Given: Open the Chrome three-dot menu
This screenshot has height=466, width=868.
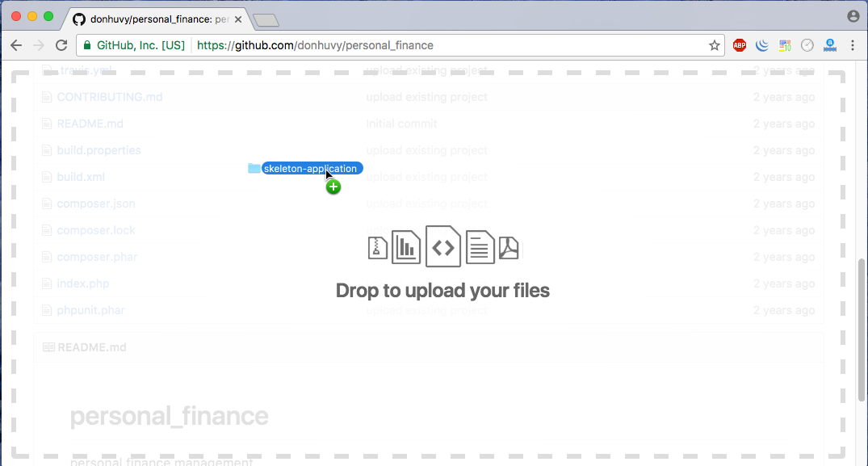Looking at the screenshot, I should (x=852, y=45).
